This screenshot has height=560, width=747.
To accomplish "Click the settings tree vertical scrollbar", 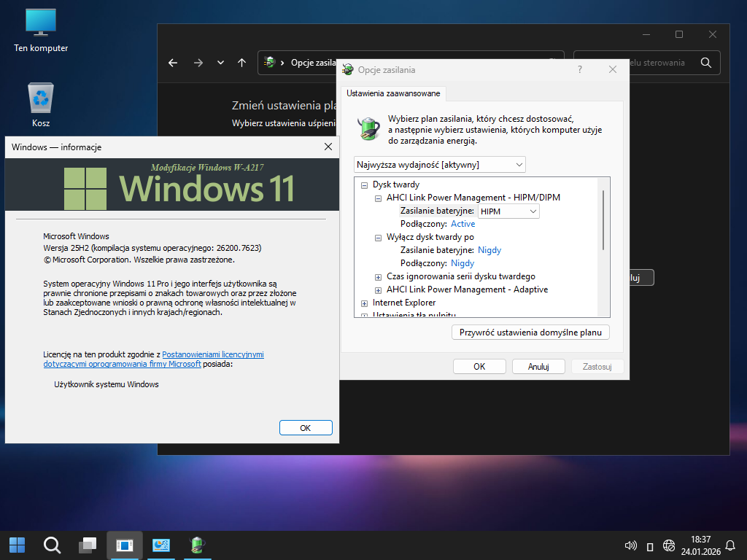I will click(x=603, y=219).
